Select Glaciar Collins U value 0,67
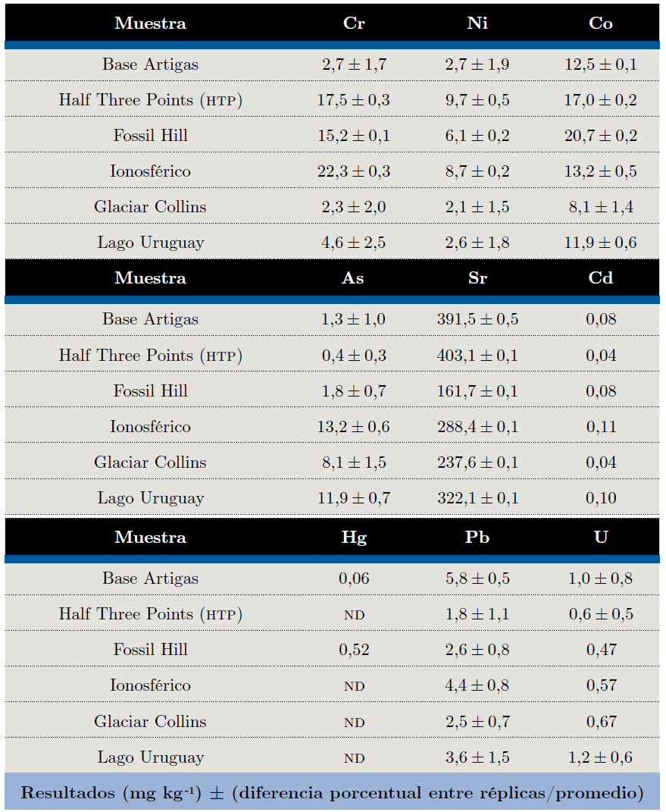The width and height of the screenshot is (666, 812). click(x=601, y=721)
